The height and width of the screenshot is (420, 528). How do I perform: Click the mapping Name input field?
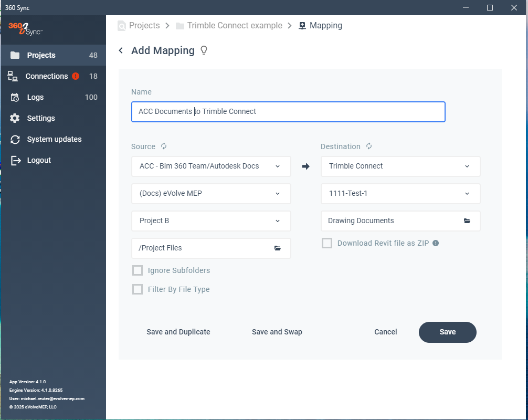(x=288, y=112)
